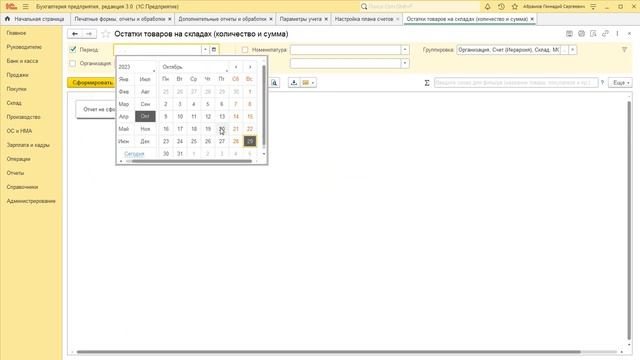Open the Администрирование section

[31, 201]
